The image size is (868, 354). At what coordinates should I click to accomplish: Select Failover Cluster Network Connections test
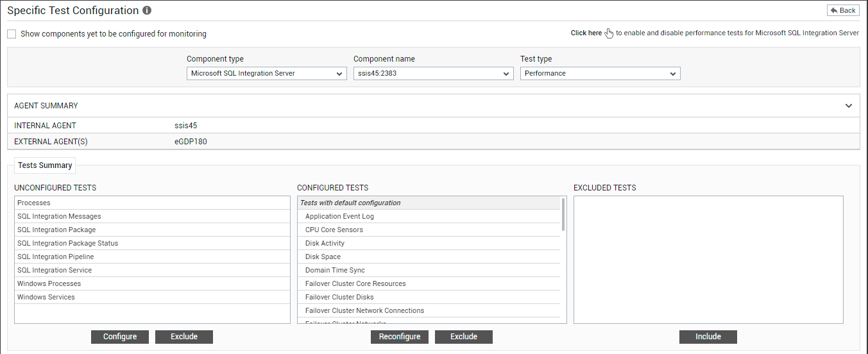429,310
